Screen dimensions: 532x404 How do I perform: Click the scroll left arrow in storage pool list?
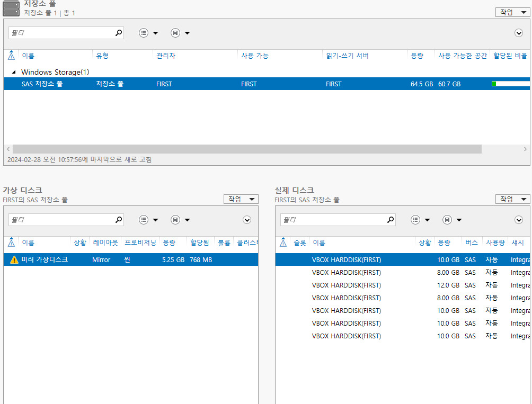click(8, 149)
